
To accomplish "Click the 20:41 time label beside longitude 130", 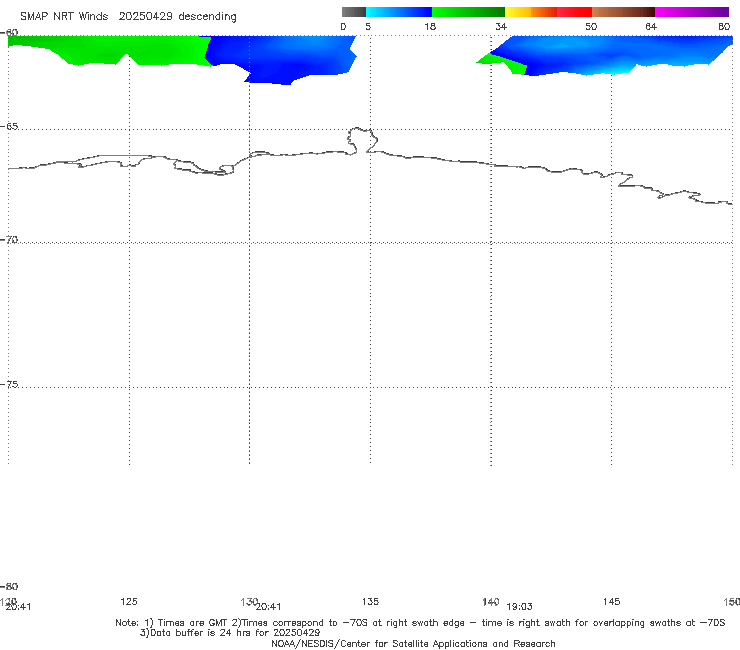I will pos(269,607).
